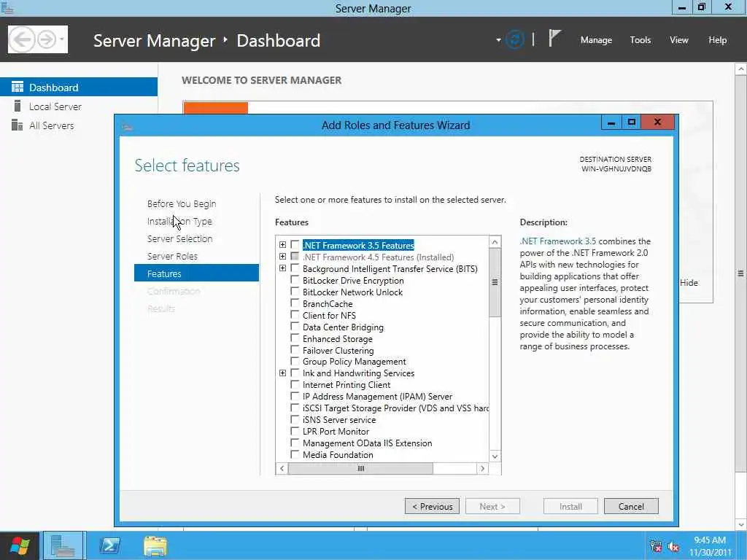Check the Internet Printing Client checkbox
This screenshot has height=560, width=747.
[x=295, y=384]
